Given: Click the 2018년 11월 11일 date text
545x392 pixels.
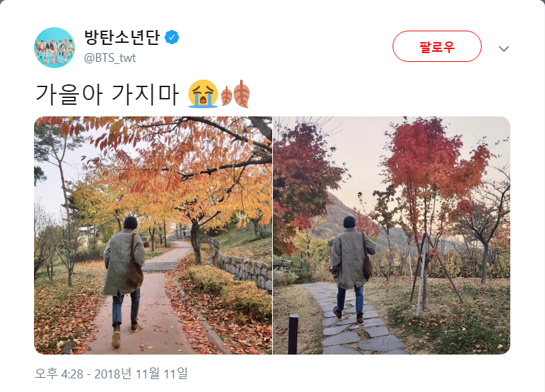Looking at the screenshot, I should point(141,374).
